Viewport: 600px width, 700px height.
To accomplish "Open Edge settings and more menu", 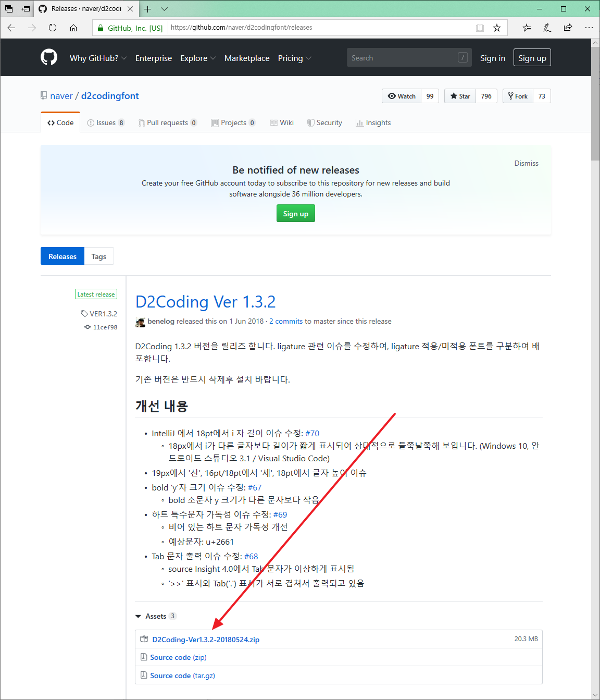I will 589,28.
